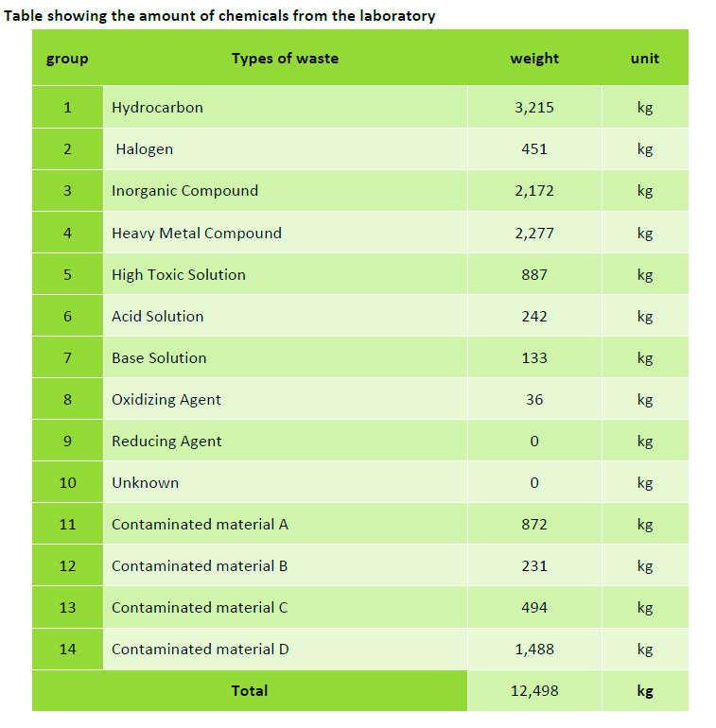Click the Hydrocarbon waste type cell
The height and width of the screenshot is (728, 716).
[x=157, y=108]
